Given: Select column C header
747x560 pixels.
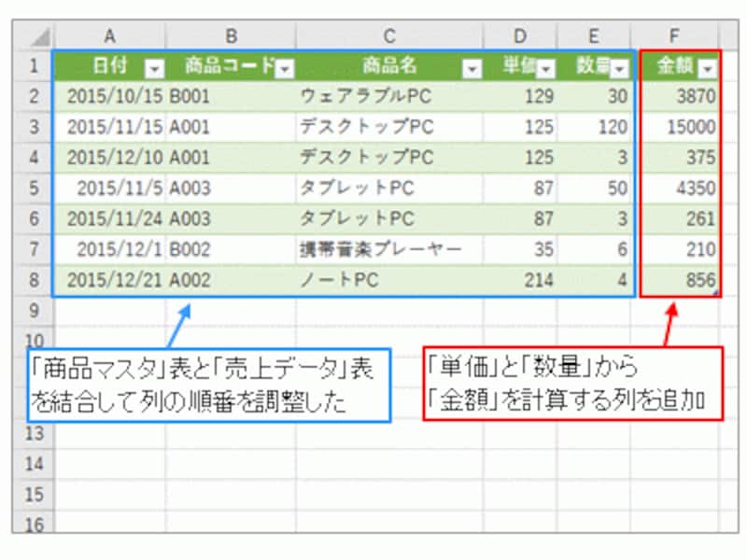Looking at the screenshot, I should click(x=389, y=36).
